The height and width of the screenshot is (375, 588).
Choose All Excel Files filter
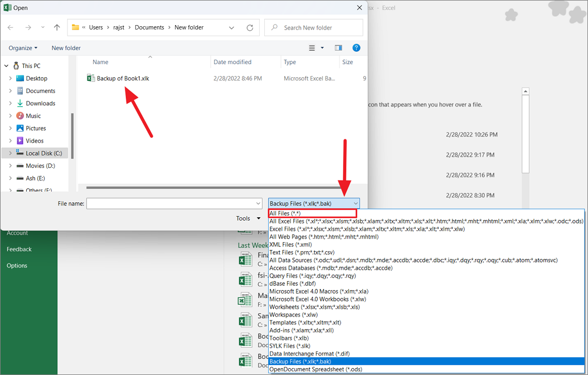[426, 221]
